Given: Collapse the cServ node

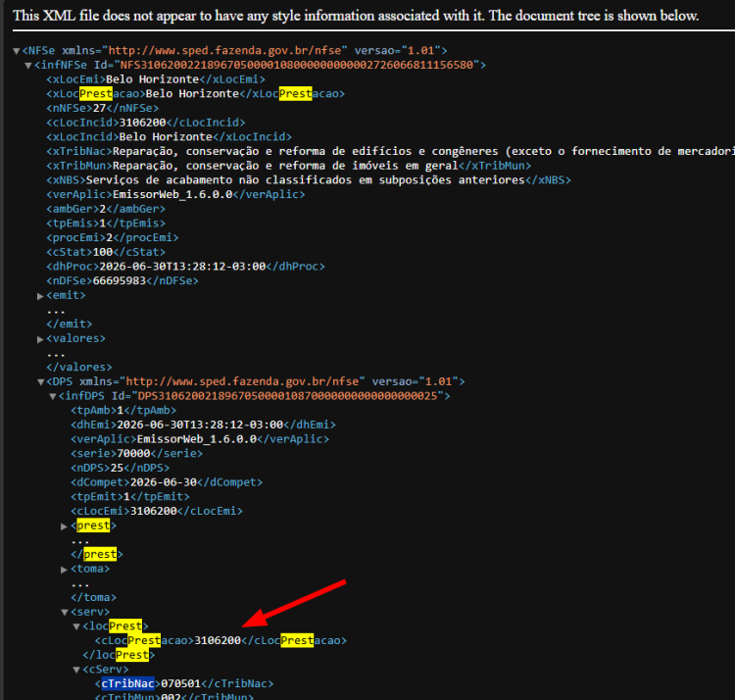Looking at the screenshot, I should point(76,671).
